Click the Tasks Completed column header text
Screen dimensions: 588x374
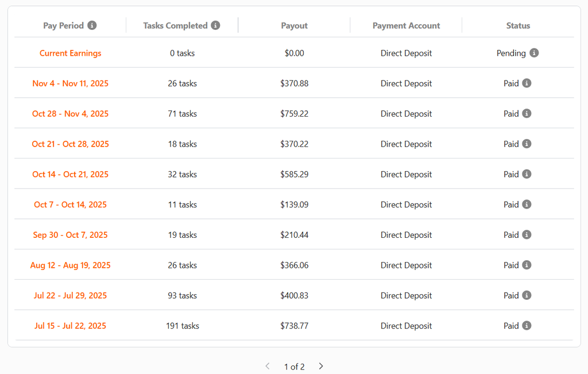(175, 25)
